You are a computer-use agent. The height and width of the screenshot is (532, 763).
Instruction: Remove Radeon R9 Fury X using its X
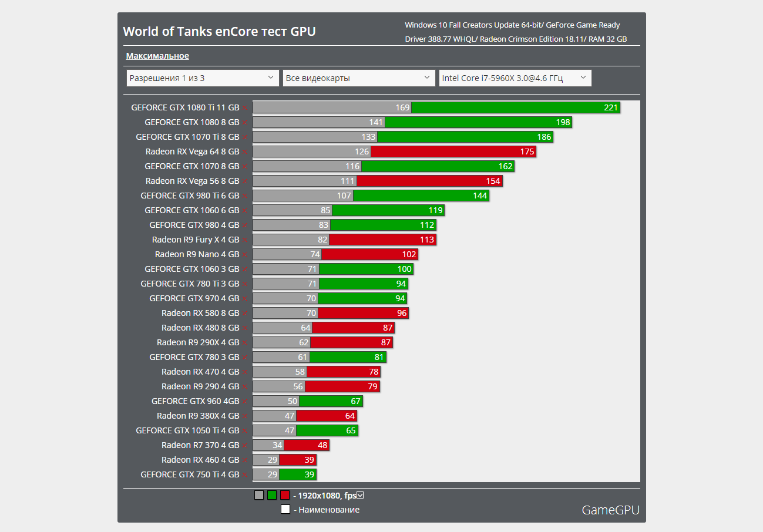(244, 240)
